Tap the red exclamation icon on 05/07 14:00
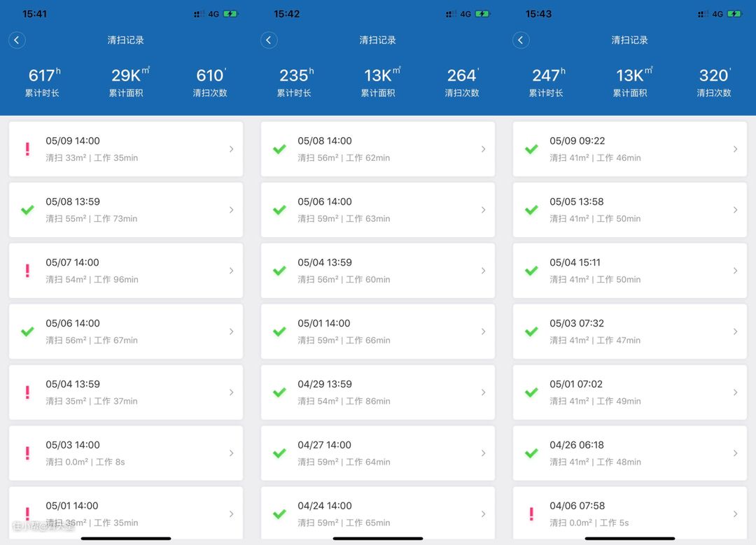 pyautogui.click(x=27, y=271)
